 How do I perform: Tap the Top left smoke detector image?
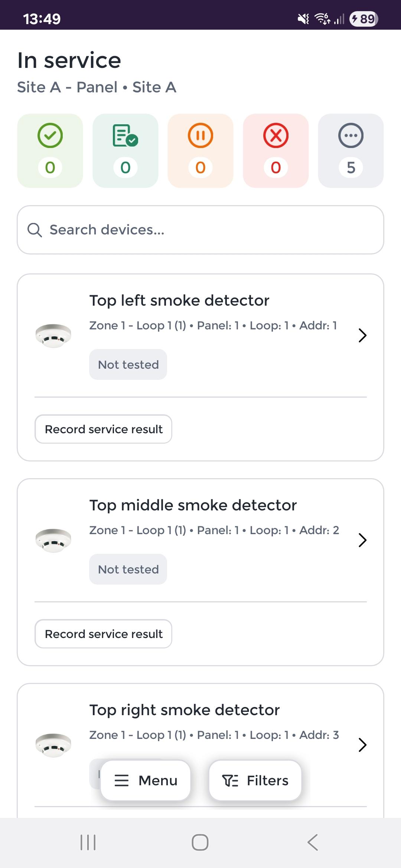[x=53, y=335]
